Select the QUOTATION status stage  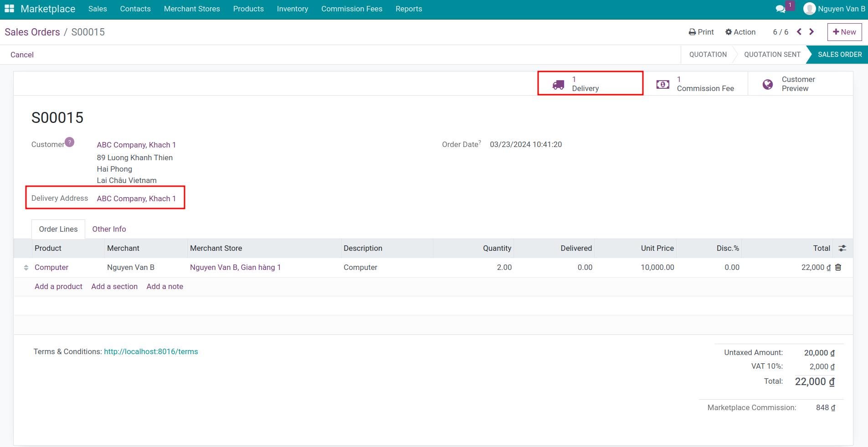coord(708,55)
